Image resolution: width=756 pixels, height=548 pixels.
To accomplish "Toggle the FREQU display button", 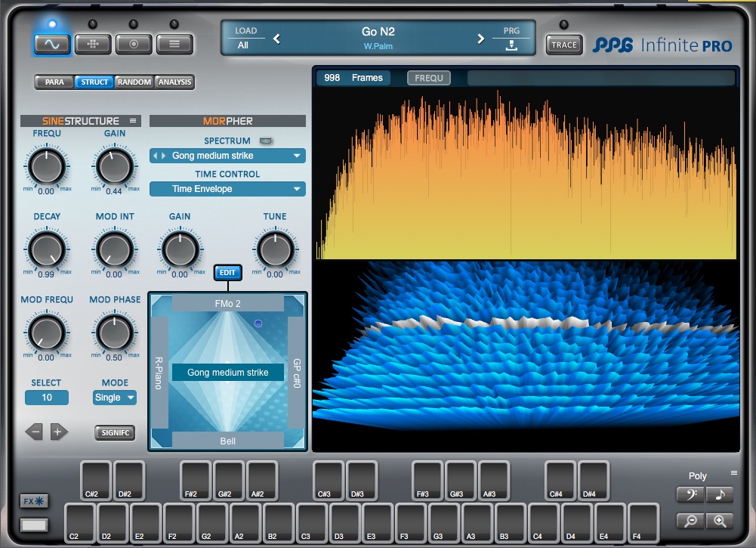I will pos(429,78).
